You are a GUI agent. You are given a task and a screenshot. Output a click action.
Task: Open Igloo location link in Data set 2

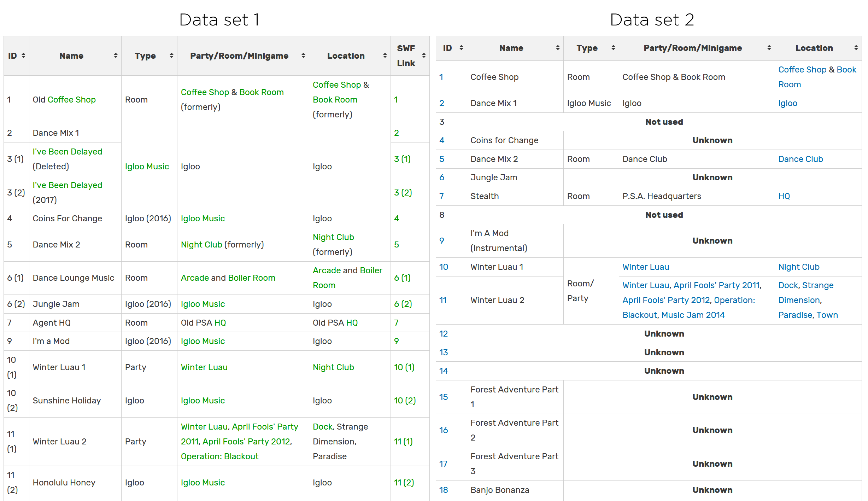pos(788,103)
